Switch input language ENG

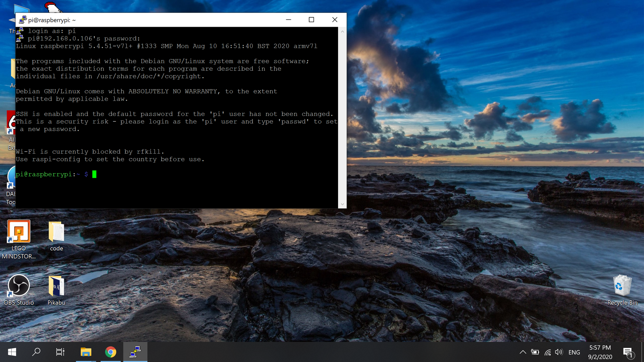pos(574,352)
